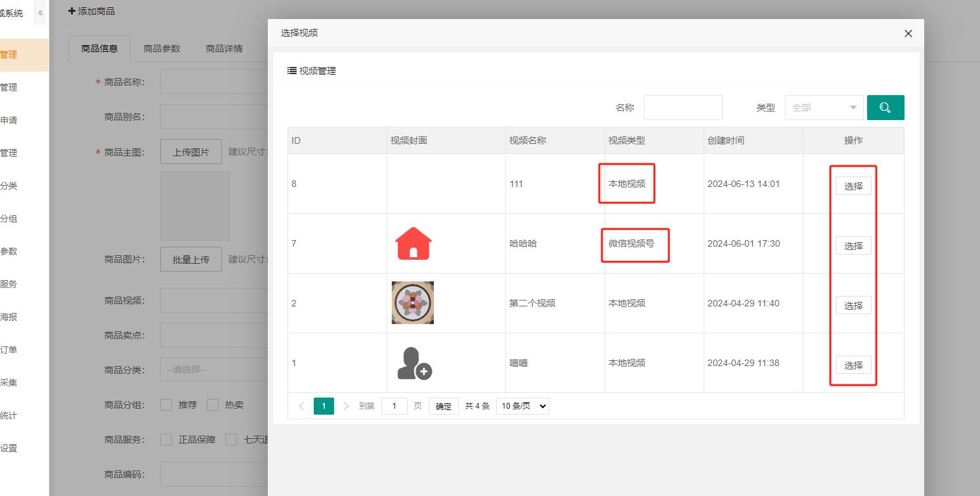Collapse the sidebar with double-arrow icon
Viewport: 980px width, 496px height.
click(40, 13)
